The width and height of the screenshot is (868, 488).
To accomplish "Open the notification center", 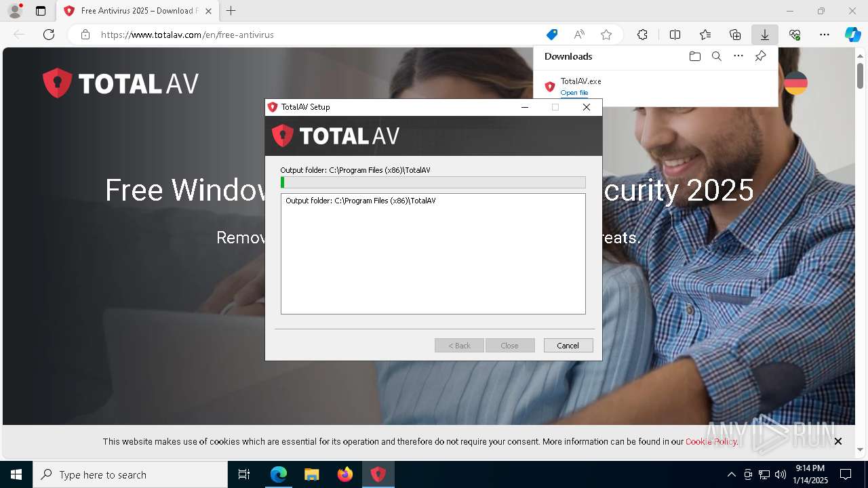I will 846,474.
